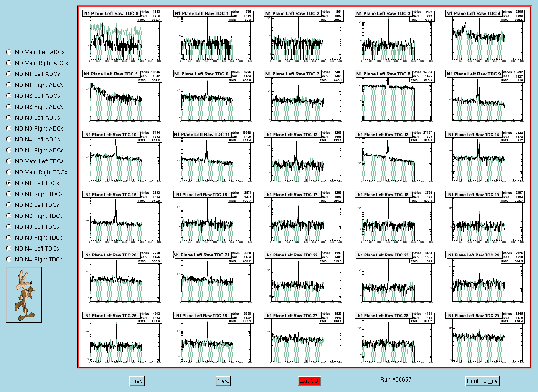Image resolution: width=538 pixels, height=392 pixels.
Task: Click the Raw TDC 24 histogram
Action: (485, 278)
